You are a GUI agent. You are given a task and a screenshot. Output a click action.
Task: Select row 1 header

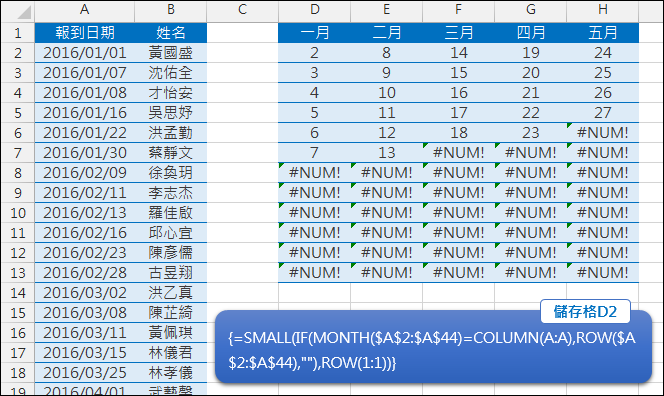click(17, 33)
